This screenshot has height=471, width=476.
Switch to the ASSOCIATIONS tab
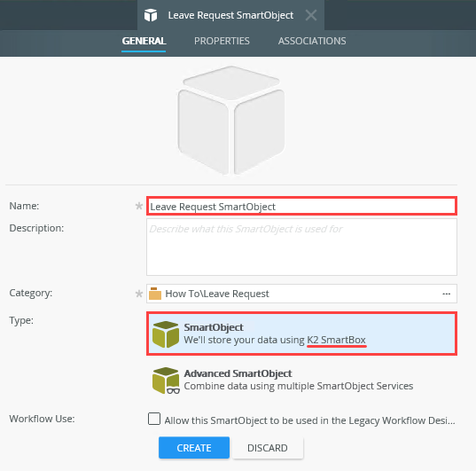point(312,41)
